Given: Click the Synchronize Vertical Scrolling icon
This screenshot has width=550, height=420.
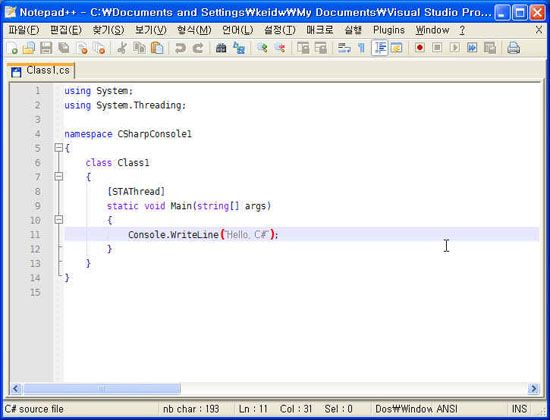Looking at the screenshot, I should [x=303, y=48].
